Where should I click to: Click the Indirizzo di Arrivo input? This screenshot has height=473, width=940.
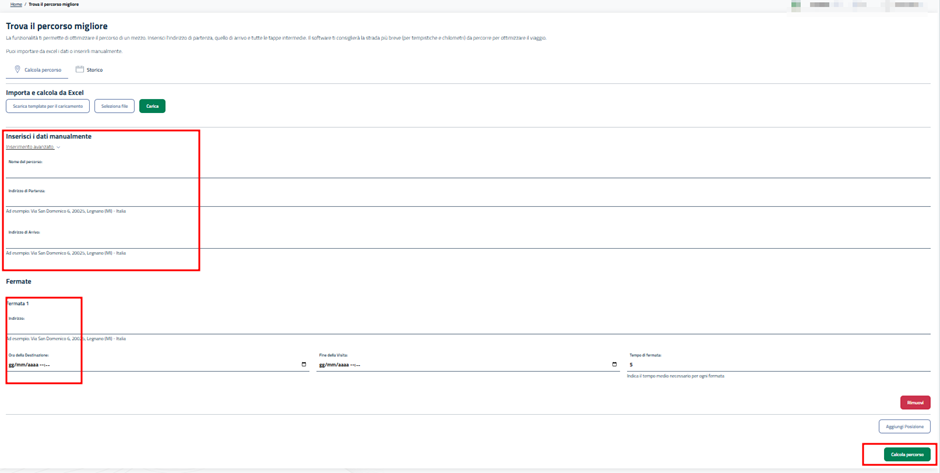468,242
